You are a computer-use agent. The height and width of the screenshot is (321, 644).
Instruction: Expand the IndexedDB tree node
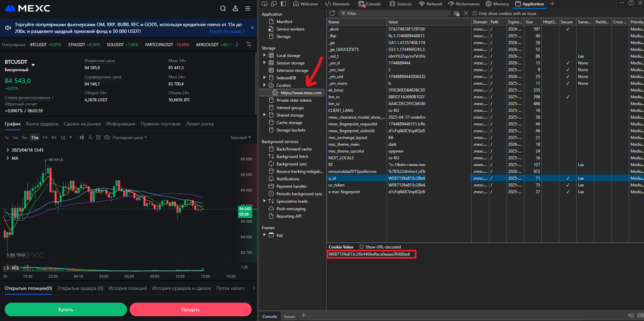(x=264, y=78)
